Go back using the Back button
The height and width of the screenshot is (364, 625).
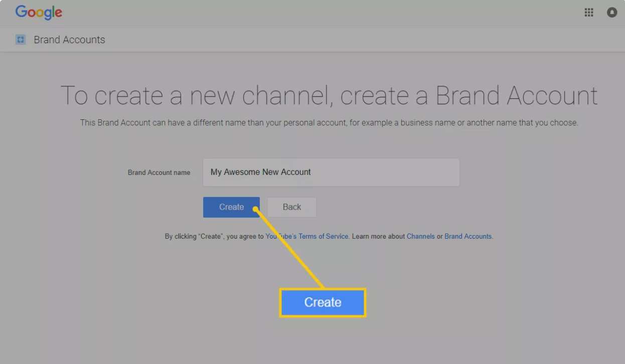click(291, 207)
